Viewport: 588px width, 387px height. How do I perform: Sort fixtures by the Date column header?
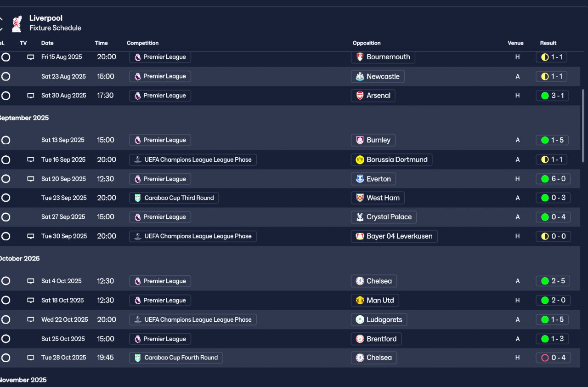[x=47, y=43]
